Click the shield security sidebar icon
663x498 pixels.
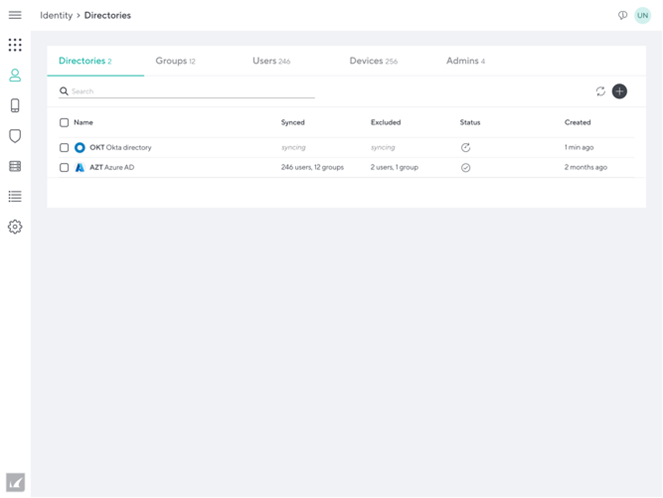[15, 136]
